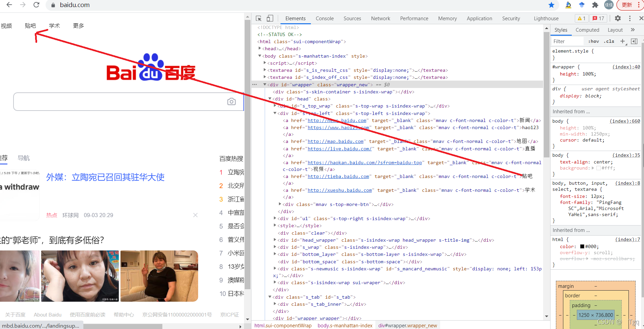The image size is (644, 329).
Task: Open the #000 color swatch
Action: point(582,246)
